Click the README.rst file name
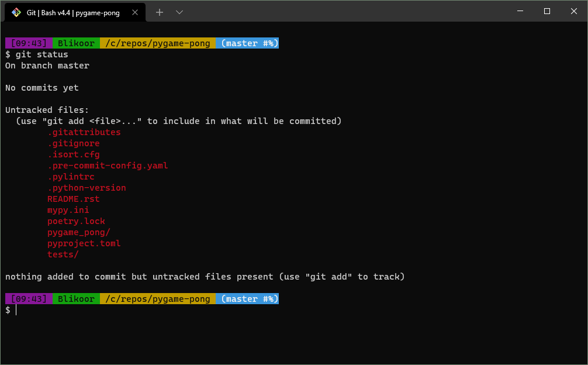The image size is (588, 365). pos(74,199)
